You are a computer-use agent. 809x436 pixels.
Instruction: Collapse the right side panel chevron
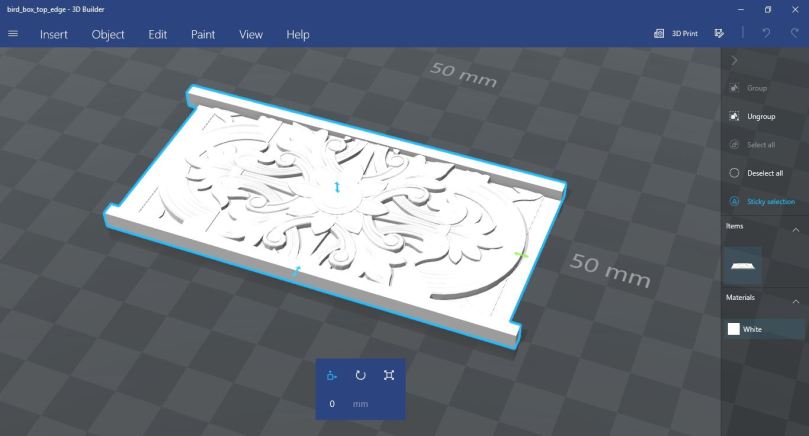click(x=735, y=61)
